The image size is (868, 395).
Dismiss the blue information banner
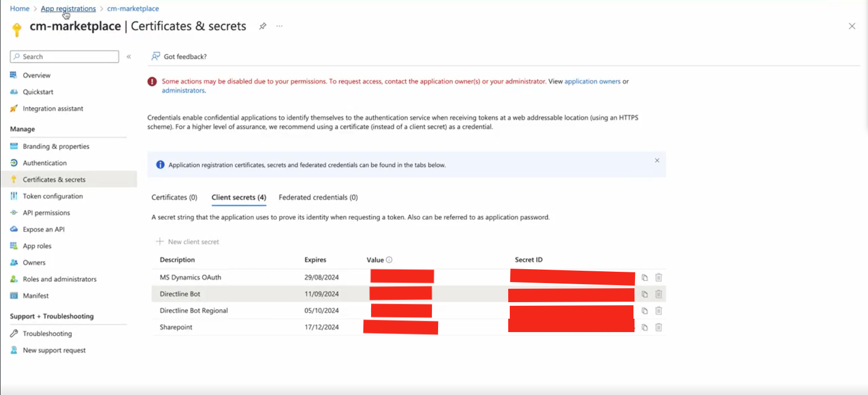[657, 160]
